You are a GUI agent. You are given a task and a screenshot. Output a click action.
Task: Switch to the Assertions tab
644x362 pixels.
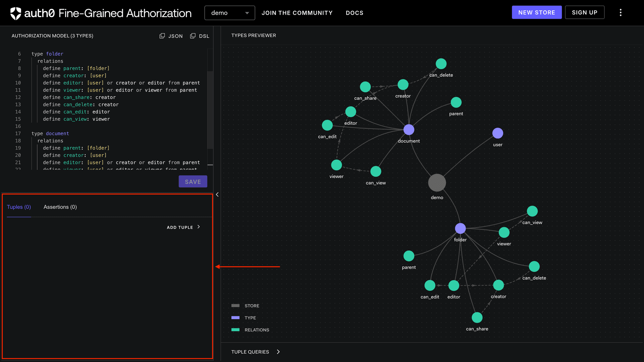point(60,207)
